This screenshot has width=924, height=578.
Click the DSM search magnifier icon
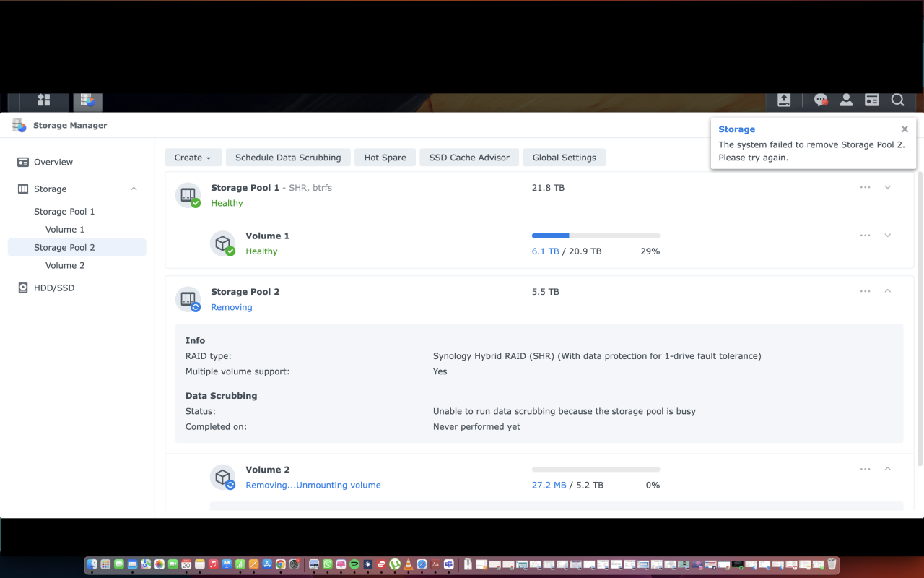pyautogui.click(x=897, y=100)
